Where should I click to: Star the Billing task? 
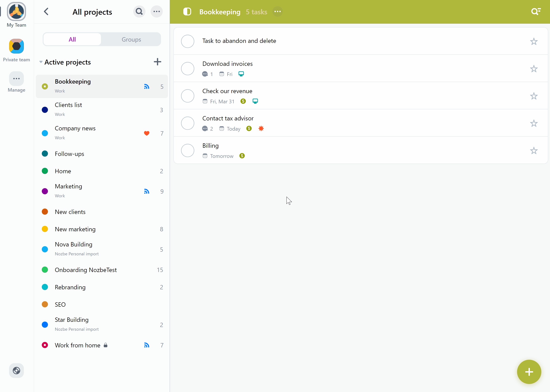534,150
